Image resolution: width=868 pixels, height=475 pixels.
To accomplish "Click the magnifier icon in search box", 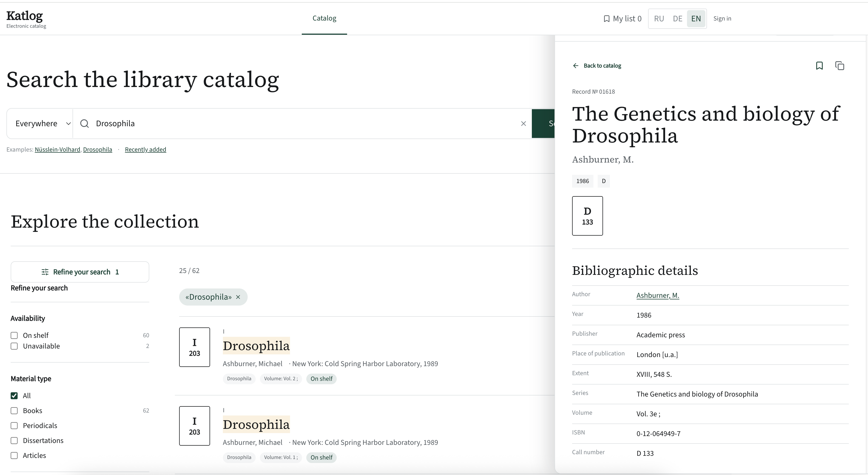I will click(85, 124).
